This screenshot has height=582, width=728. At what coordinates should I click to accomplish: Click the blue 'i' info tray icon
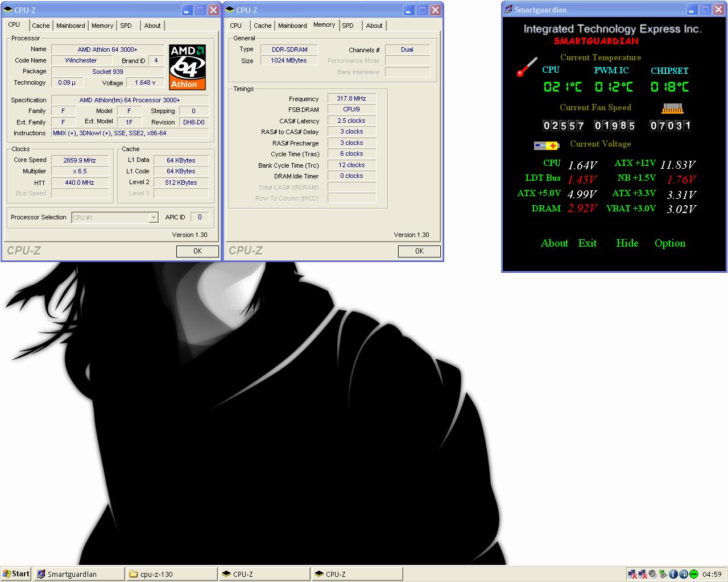click(673, 574)
